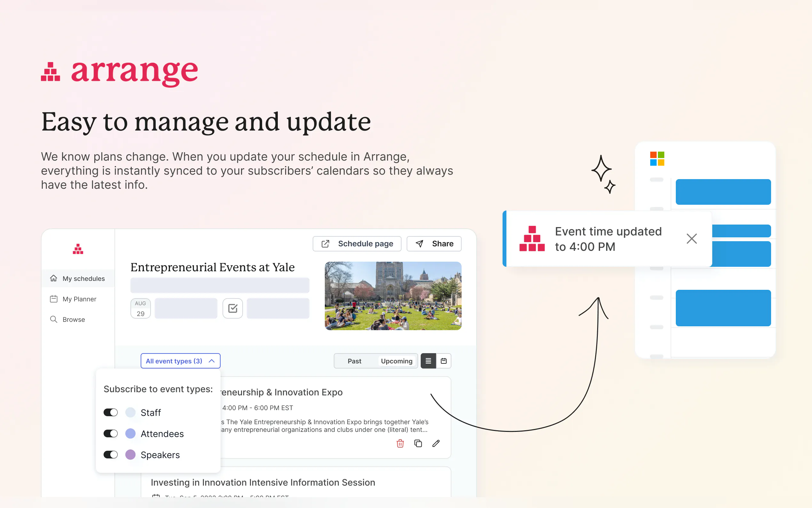This screenshot has height=508, width=812.
Task: Switch to list view icon
Action: coord(428,361)
